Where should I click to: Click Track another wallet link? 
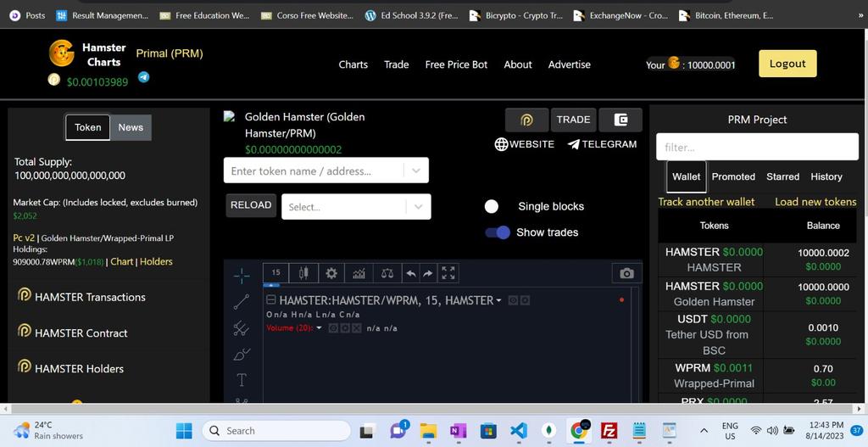[706, 202]
